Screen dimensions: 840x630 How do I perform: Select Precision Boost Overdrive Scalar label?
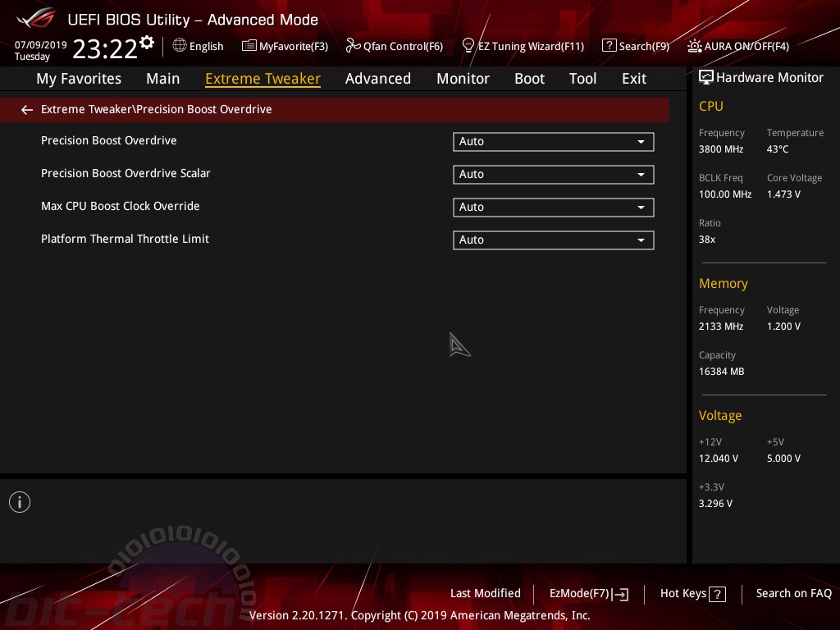pos(126,173)
